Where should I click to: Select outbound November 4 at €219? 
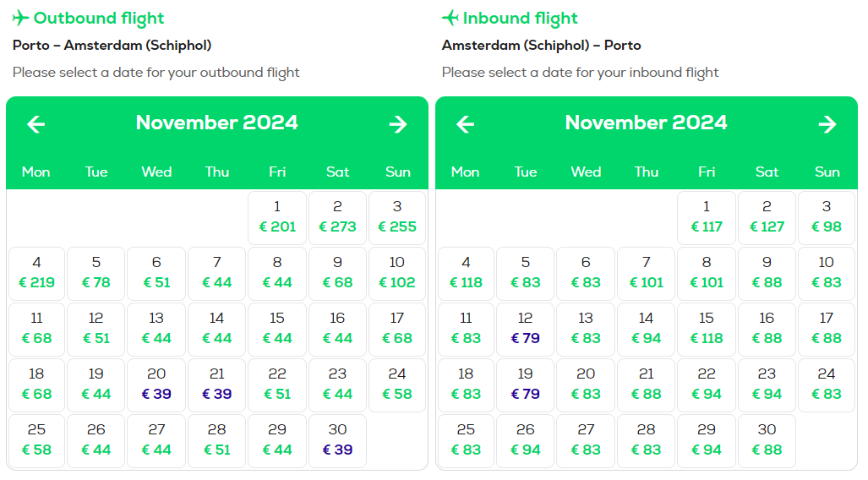36,274
